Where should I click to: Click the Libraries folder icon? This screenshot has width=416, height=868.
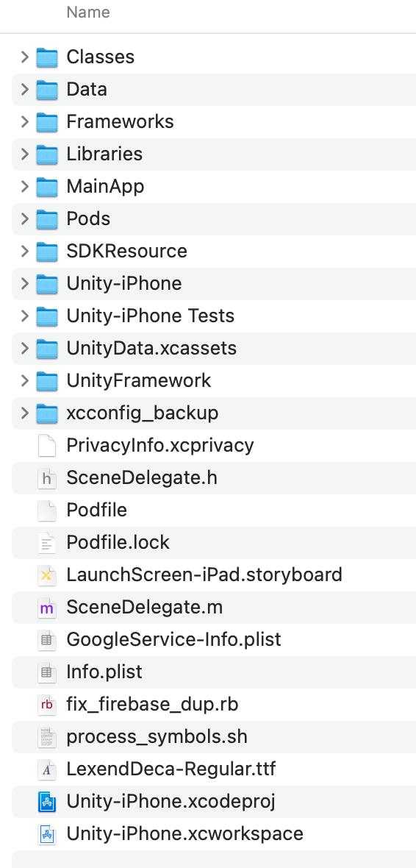point(47,154)
